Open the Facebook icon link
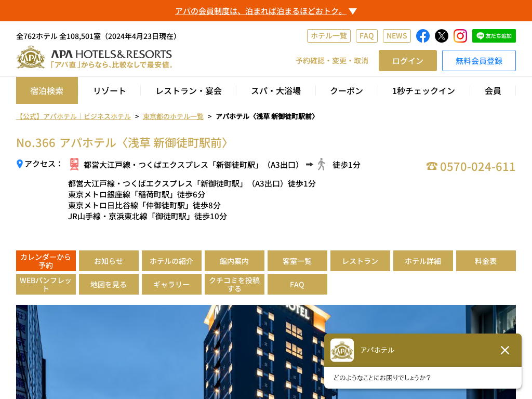Image resolution: width=532 pixels, height=399 pixels. [x=423, y=36]
